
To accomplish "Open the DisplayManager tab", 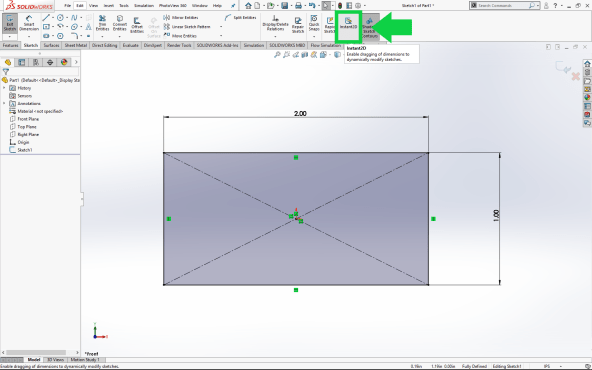I will tap(64, 62).
